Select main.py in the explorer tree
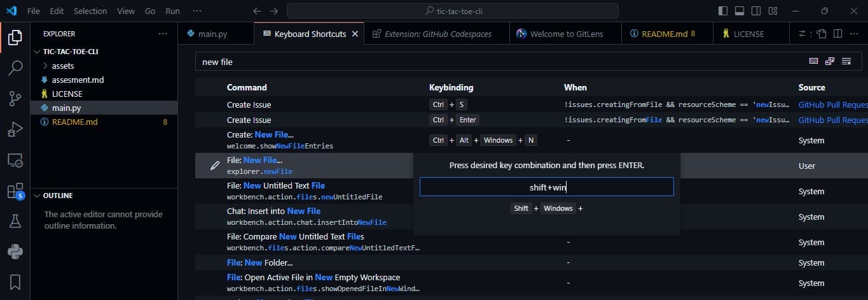This screenshot has height=300, width=868. (104, 108)
